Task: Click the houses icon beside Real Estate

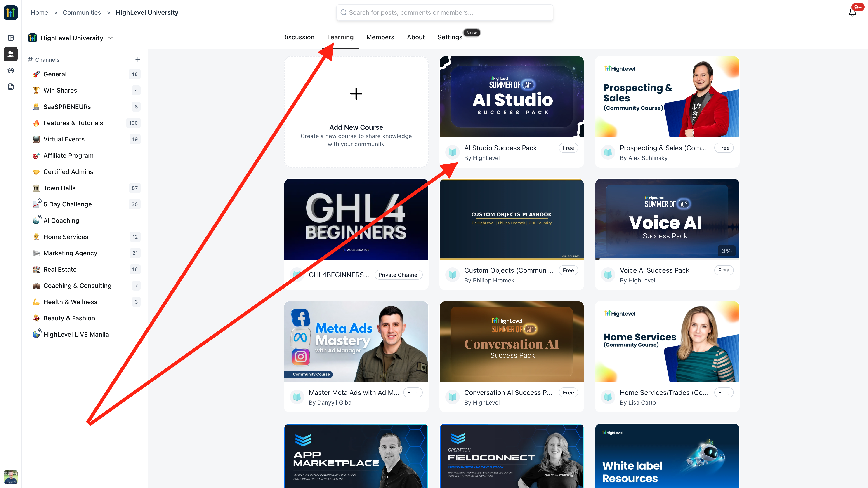Action: 36,270
